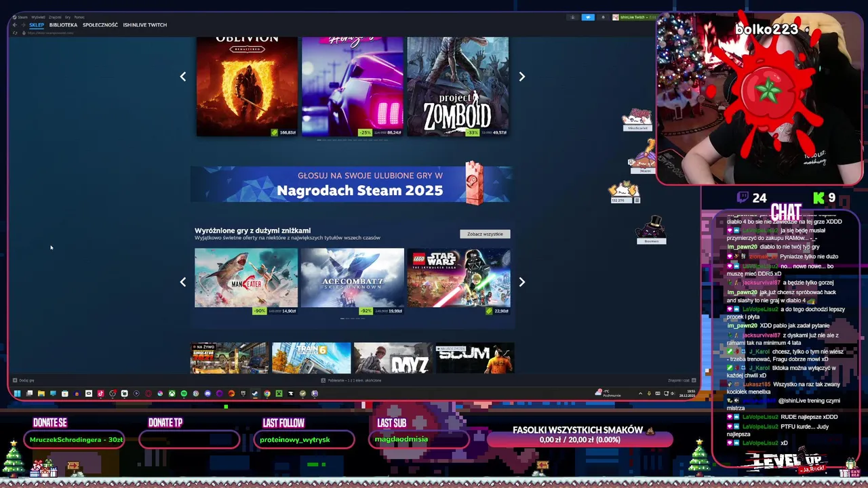
Task: Open the Oblivion Remastered capsule
Action: coord(247,86)
